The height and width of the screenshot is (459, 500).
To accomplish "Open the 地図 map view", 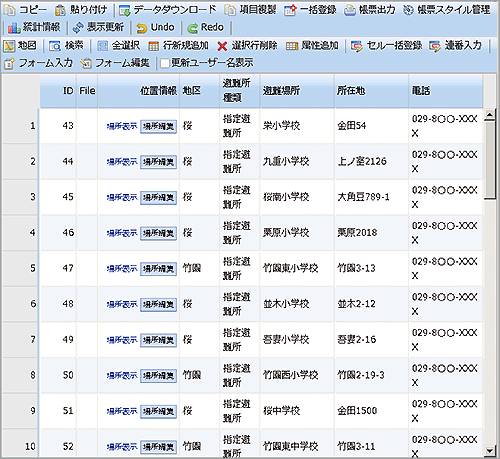I will [x=20, y=46].
